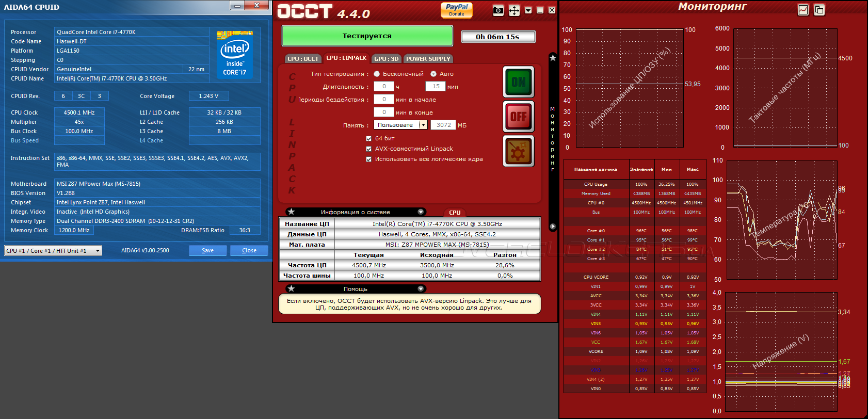Click the OCCT move-window arrows icon
This screenshot has height=419, width=868.
click(514, 10)
